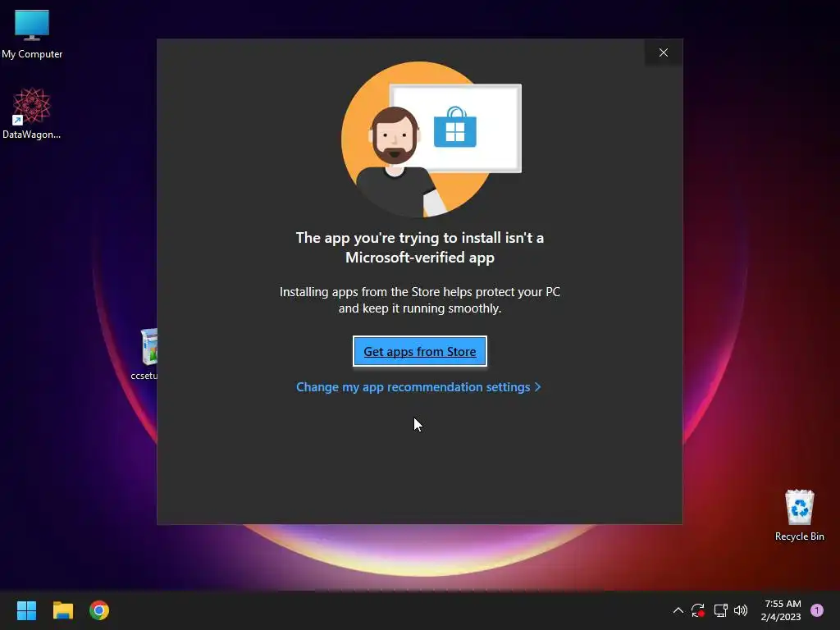Click the heading about Microsoft-verified app
The image size is (840, 630).
tap(419, 248)
